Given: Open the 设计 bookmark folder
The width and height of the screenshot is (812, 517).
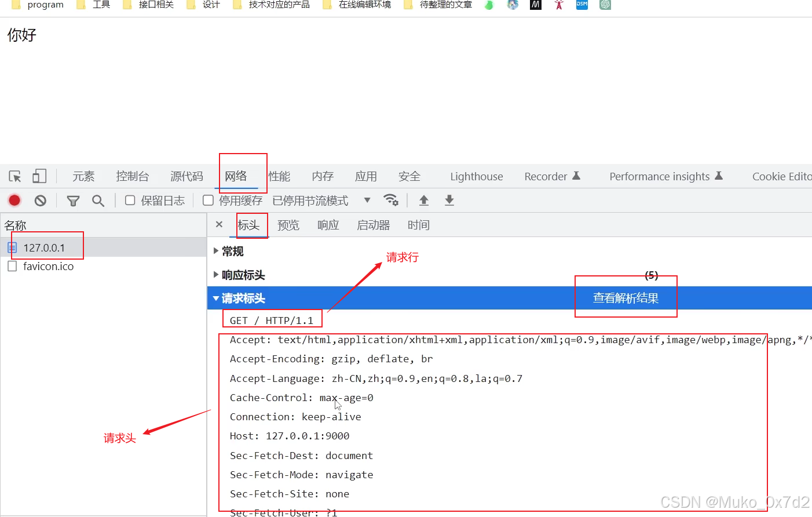Looking at the screenshot, I should (203, 5).
